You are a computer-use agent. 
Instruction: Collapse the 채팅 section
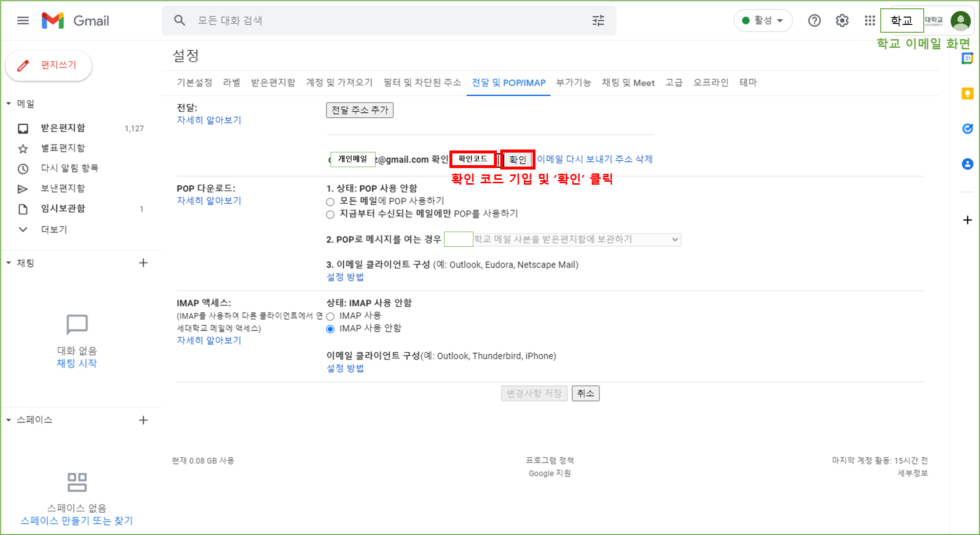click(8, 263)
